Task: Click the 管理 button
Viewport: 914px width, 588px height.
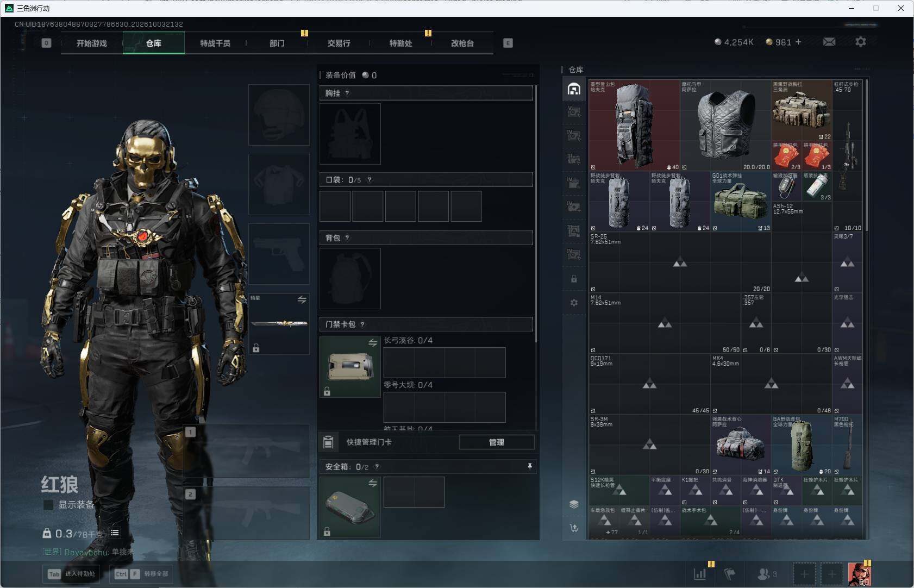Action: pos(497,442)
